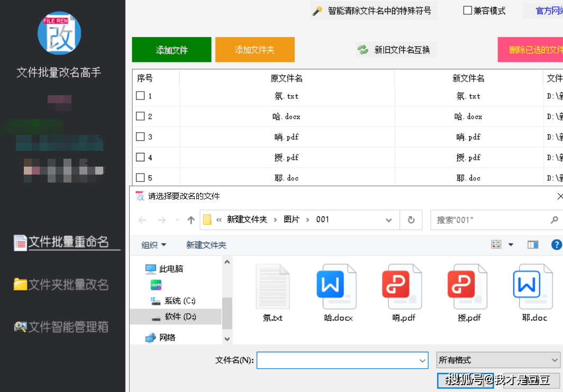Select the 哨.pdf file icon
This screenshot has width=563, height=392.
402,287
